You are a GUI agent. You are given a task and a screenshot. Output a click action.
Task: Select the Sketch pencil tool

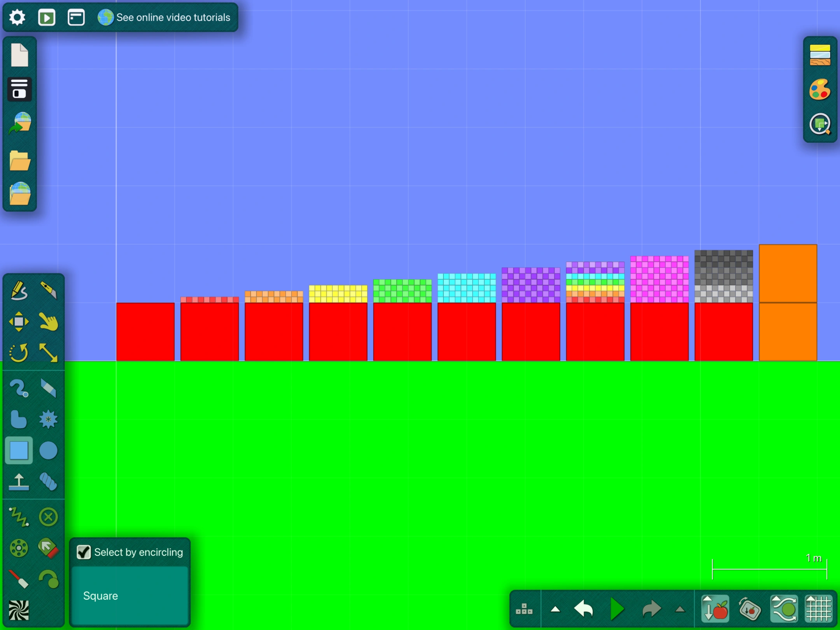(19, 290)
